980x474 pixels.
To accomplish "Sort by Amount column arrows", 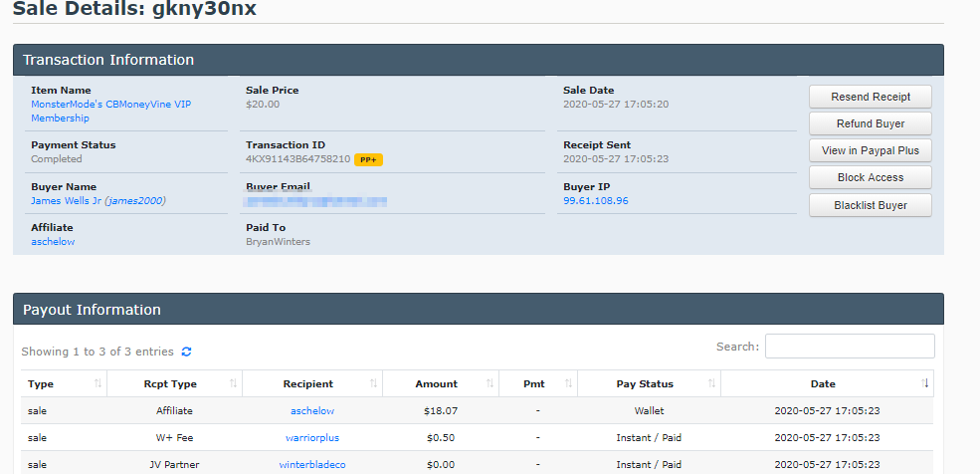I will [x=490, y=383].
